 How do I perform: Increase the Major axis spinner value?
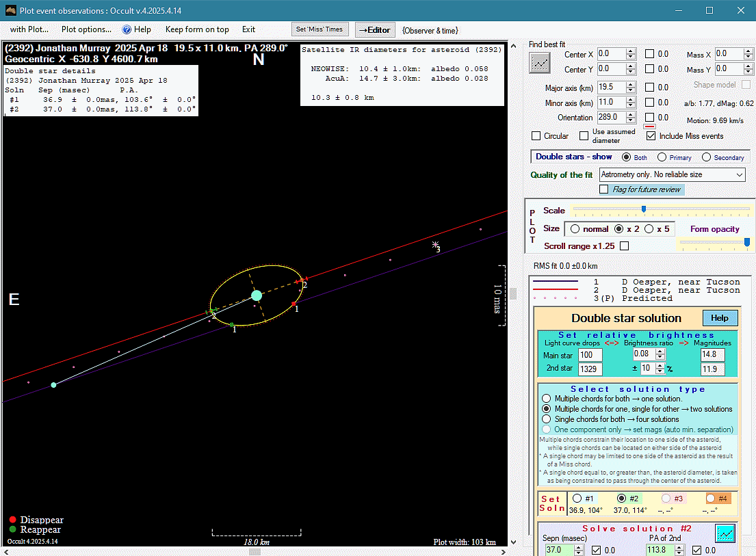(x=631, y=84)
